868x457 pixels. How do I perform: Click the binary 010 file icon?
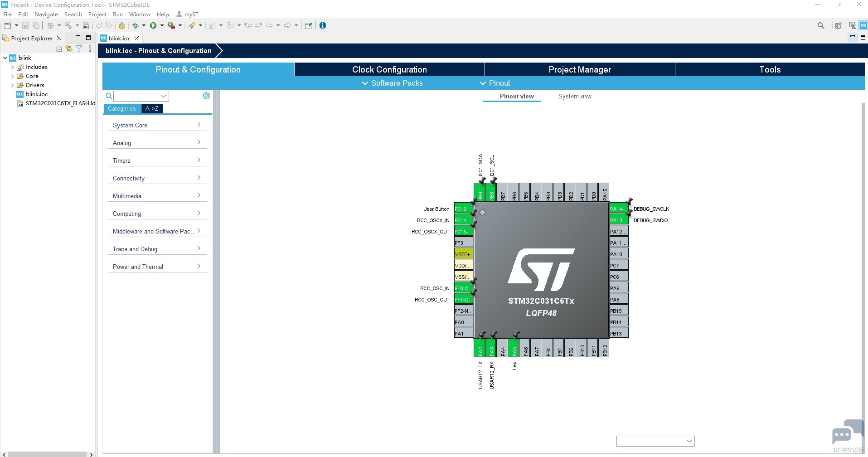pyautogui.click(x=86, y=25)
